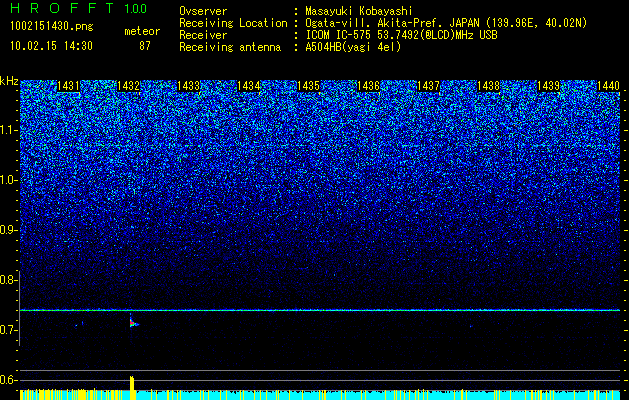Viewport: 629px width, 400px height.
Task: Click the 1436 time marker
Action: pos(368,85)
